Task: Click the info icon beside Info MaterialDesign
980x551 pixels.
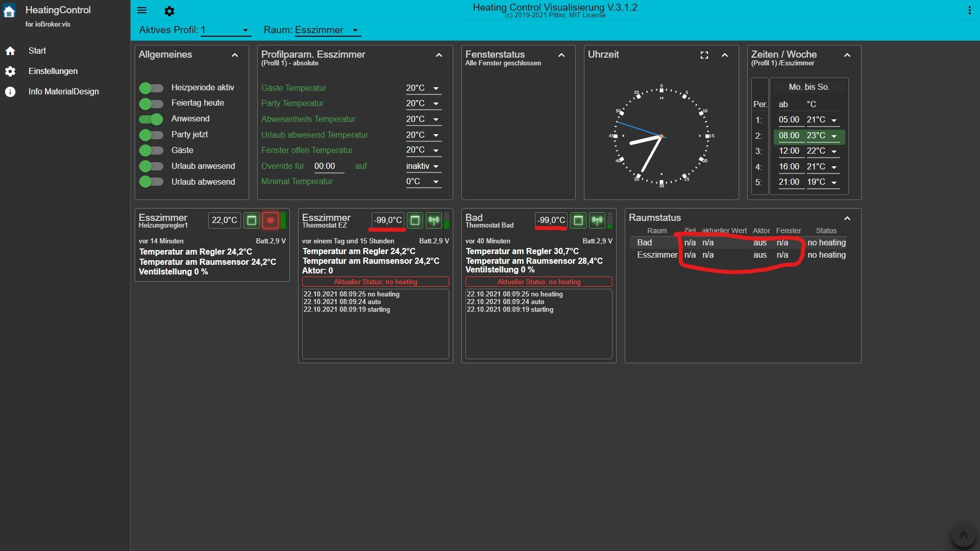Action: click(10, 92)
